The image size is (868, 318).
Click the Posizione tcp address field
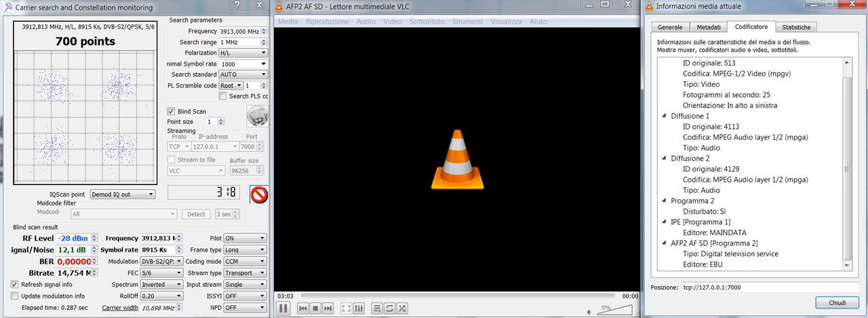pyautogui.click(x=770, y=287)
